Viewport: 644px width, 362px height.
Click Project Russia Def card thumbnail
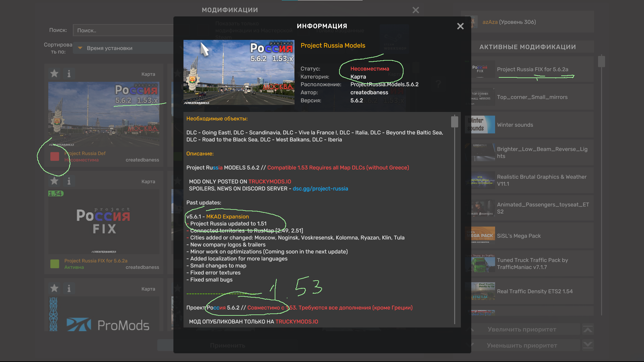tap(104, 114)
